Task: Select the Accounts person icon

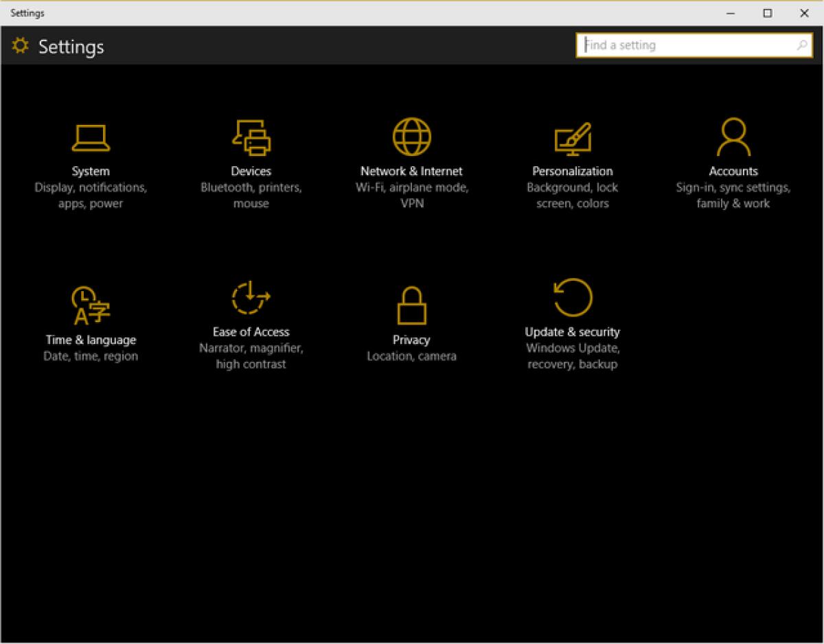Action: point(733,136)
